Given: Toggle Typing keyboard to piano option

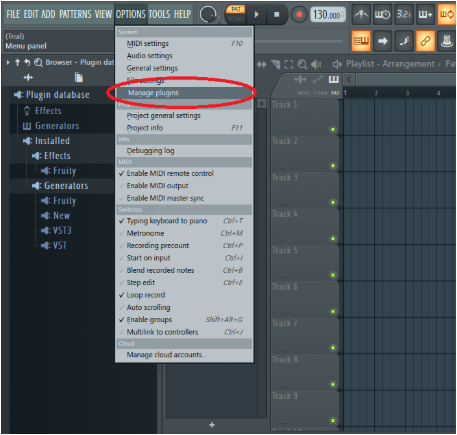Looking at the screenshot, I should [184, 221].
